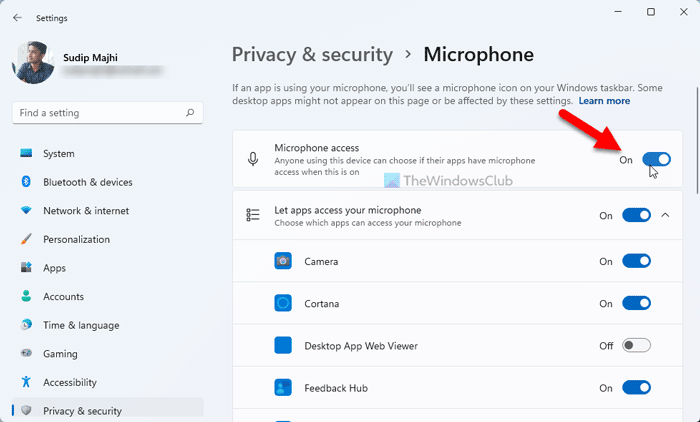Open Time & language settings
Screen dimensions: 700x422
(81, 325)
